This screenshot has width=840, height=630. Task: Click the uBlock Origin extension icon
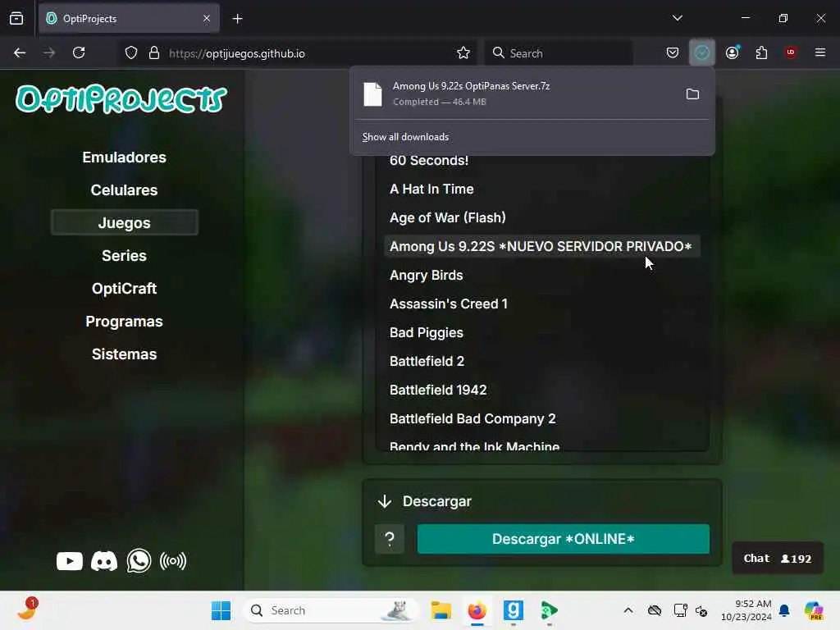791,52
